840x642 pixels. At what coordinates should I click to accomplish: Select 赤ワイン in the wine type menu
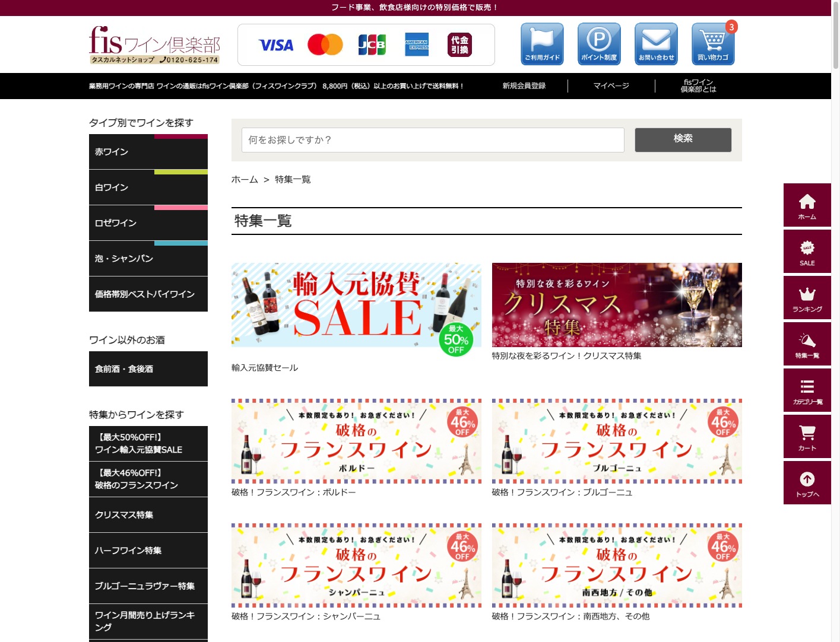pyautogui.click(x=148, y=152)
